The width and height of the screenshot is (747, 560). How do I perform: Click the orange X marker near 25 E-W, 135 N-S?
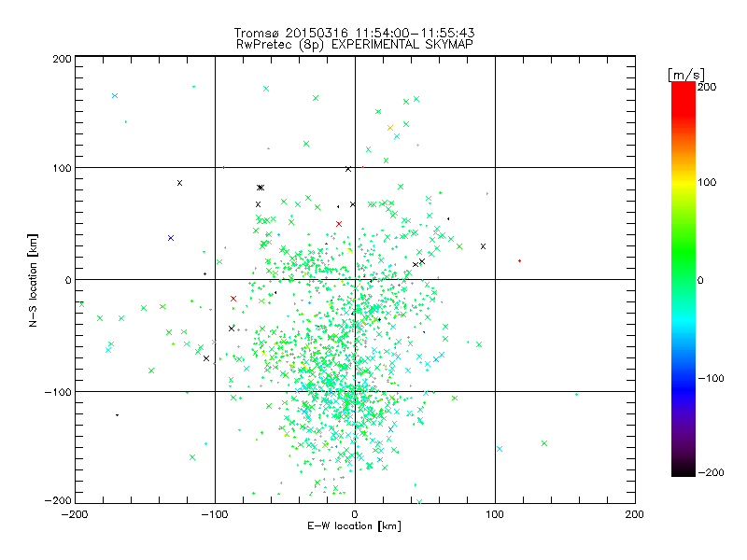click(x=390, y=128)
